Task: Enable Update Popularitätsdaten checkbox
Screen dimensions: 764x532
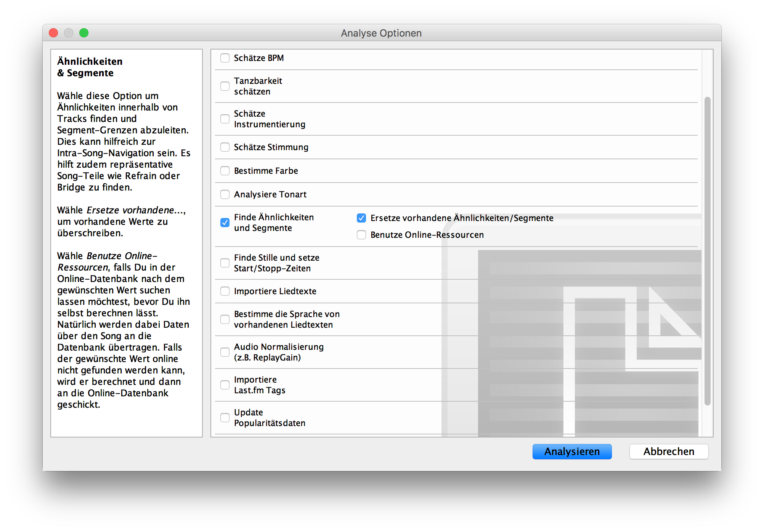Action: click(225, 418)
